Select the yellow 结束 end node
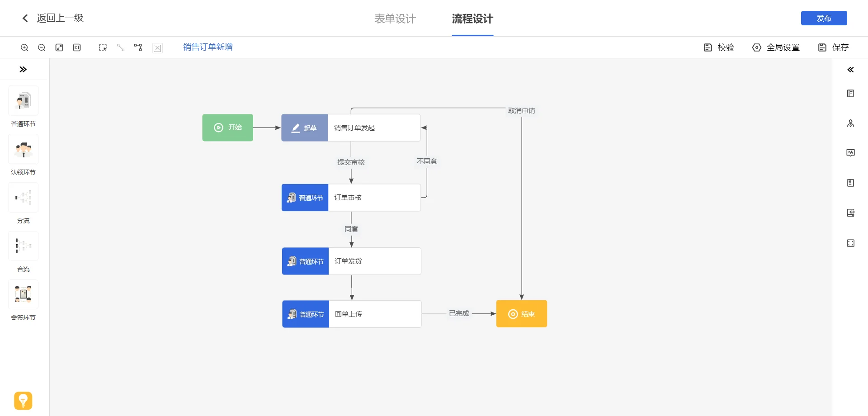The image size is (868, 416). pos(522,314)
